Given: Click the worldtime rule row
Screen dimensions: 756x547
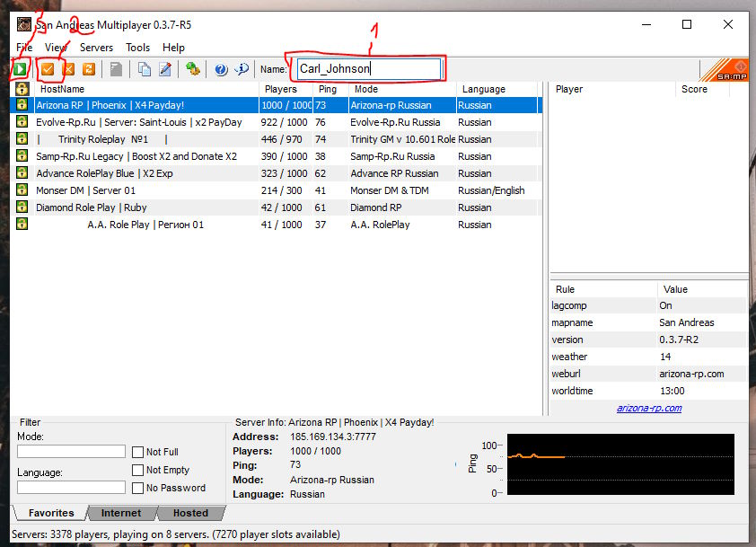Looking at the screenshot, I should click(648, 391).
